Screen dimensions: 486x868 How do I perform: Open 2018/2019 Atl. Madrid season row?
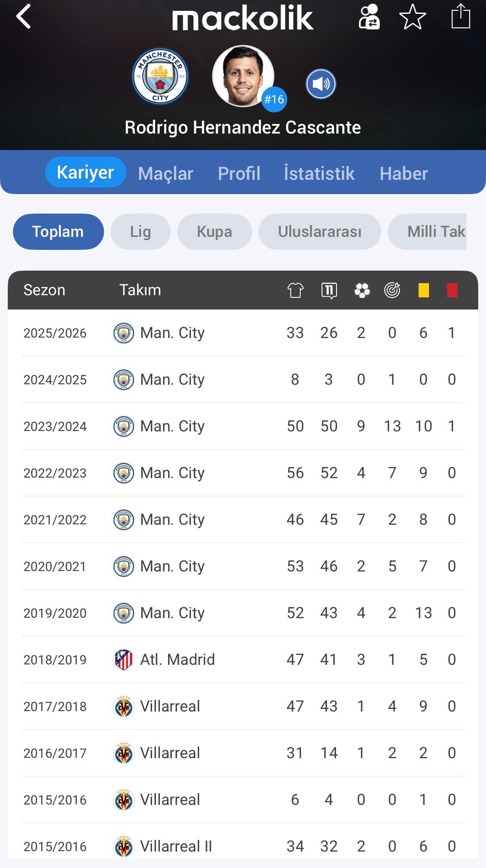243,660
